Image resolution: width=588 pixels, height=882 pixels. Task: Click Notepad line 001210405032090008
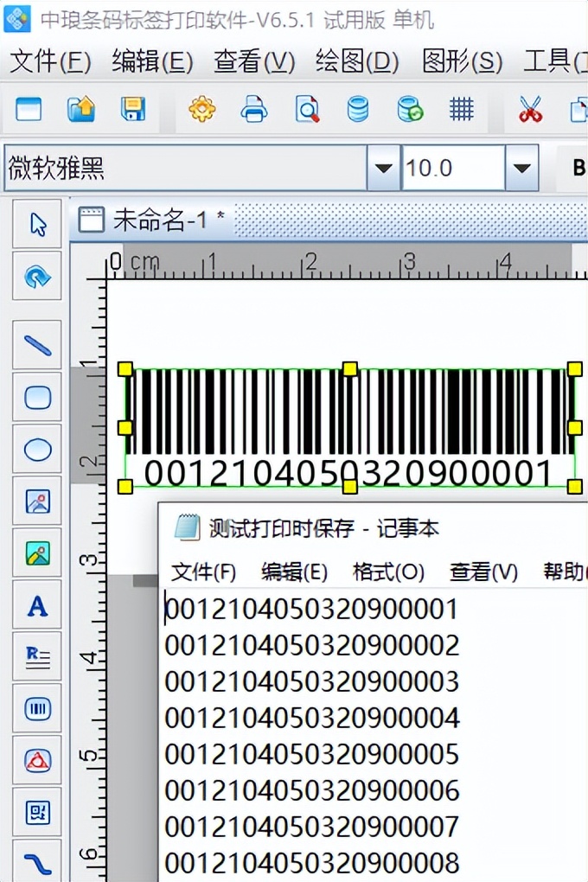coord(311,864)
